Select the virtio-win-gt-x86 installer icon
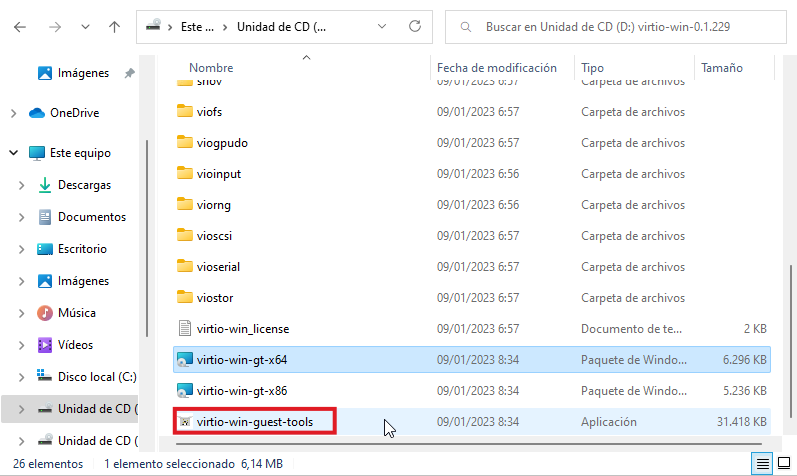This screenshot has height=476, width=797. click(184, 390)
